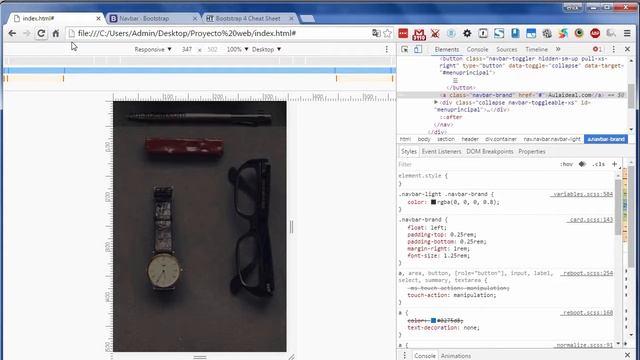Screen dimensions: 640x360
Task: Add a new style rule with plus icon
Action: point(614,164)
